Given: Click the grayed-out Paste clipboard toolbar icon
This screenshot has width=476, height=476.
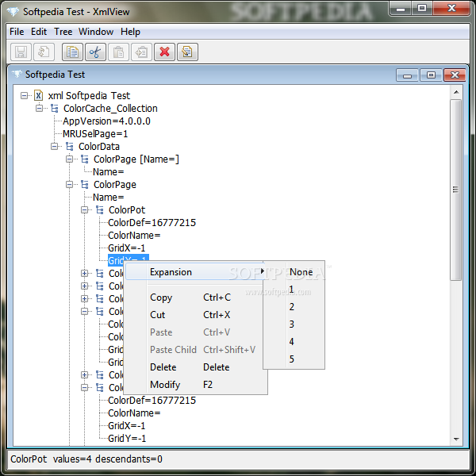Looking at the screenshot, I should coord(118,52).
